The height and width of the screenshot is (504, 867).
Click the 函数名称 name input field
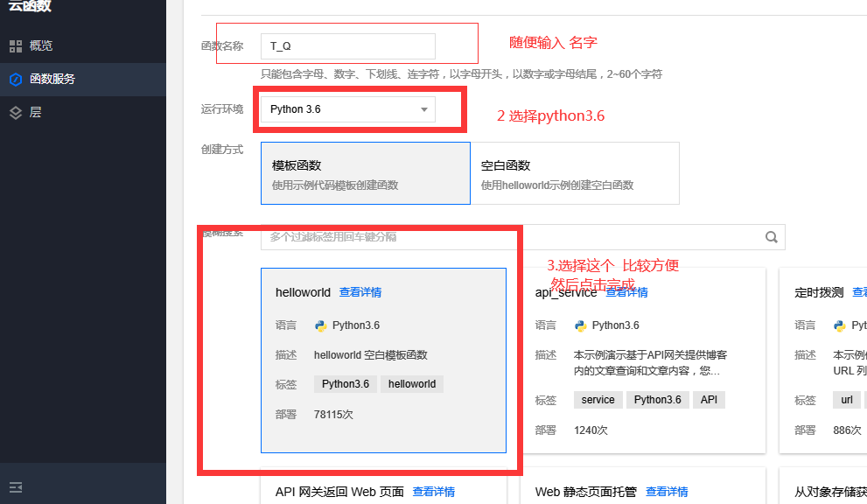(347, 46)
